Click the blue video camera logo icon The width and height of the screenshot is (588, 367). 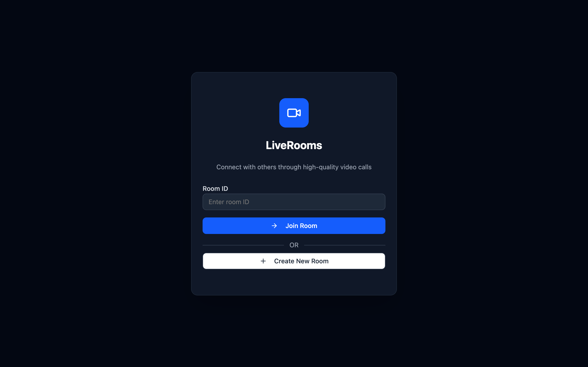[x=294, y=113]
